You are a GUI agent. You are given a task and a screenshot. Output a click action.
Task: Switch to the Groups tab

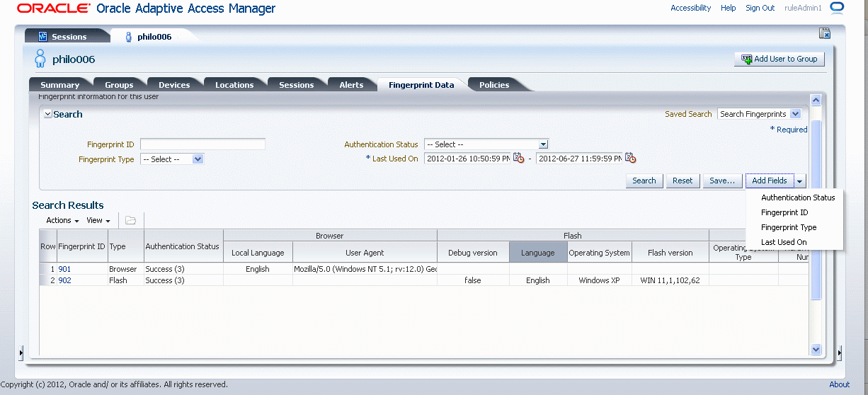[119, 85]
